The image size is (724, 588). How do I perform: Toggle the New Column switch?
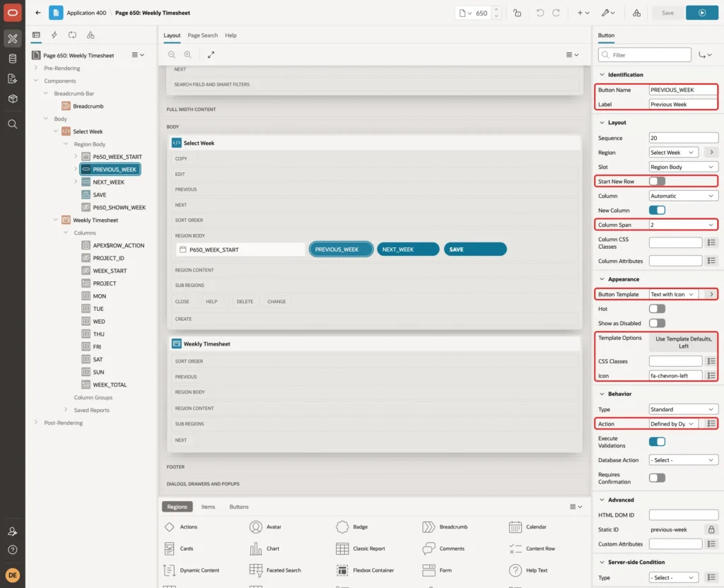point(657,210)
